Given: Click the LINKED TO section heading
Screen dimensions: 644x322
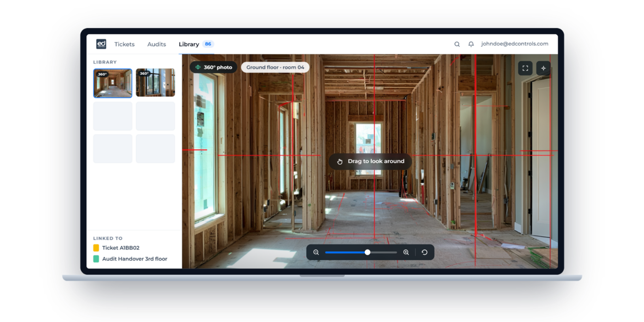Looking at the screenshot, I should pos(108,238).
